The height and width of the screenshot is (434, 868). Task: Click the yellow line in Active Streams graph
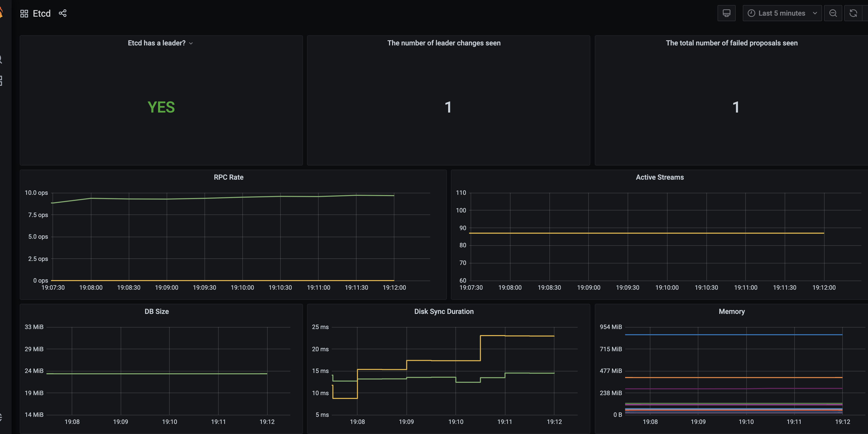(646, 233)
